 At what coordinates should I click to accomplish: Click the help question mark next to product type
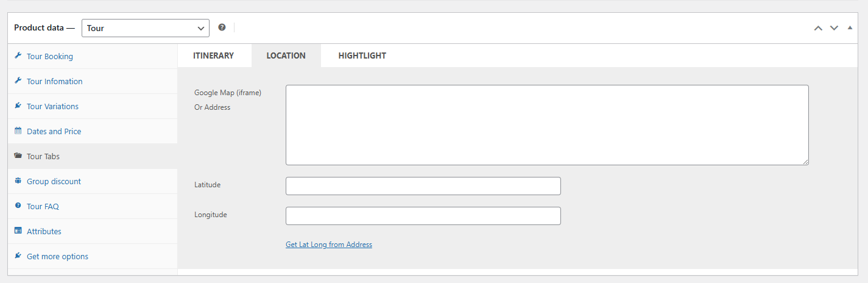tap(222, 27)
